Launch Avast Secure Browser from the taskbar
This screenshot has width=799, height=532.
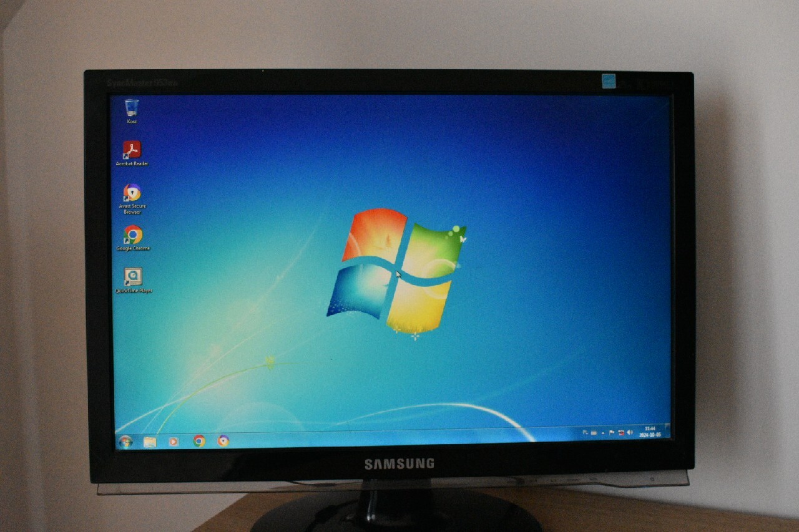point(223,441)
